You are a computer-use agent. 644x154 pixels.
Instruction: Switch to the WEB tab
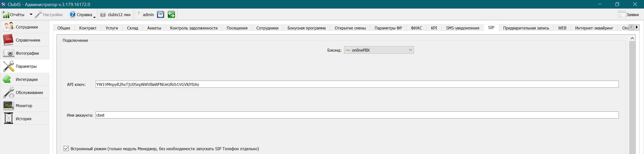[x=562, y=28]
